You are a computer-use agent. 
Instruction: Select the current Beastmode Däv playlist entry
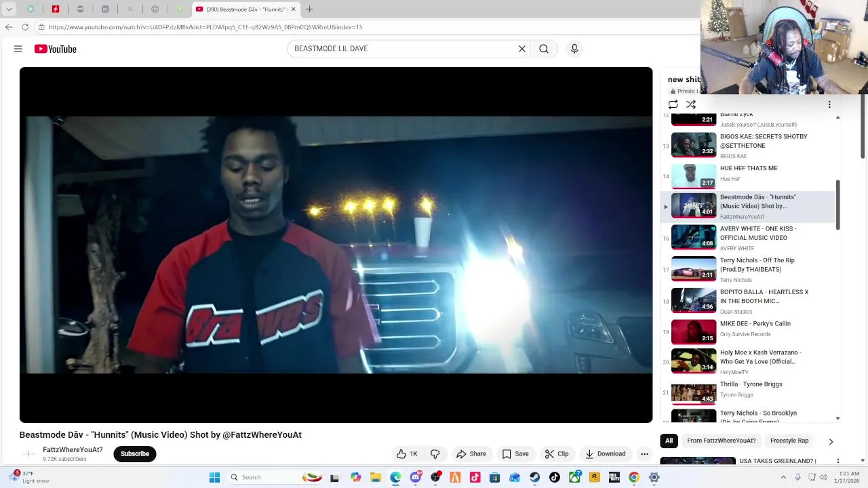(747, 207)
